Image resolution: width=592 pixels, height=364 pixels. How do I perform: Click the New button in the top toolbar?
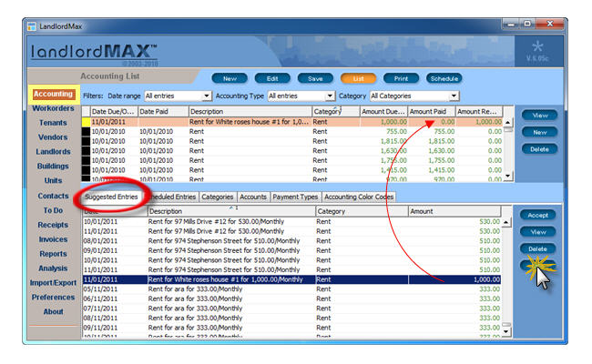[230, 78]
